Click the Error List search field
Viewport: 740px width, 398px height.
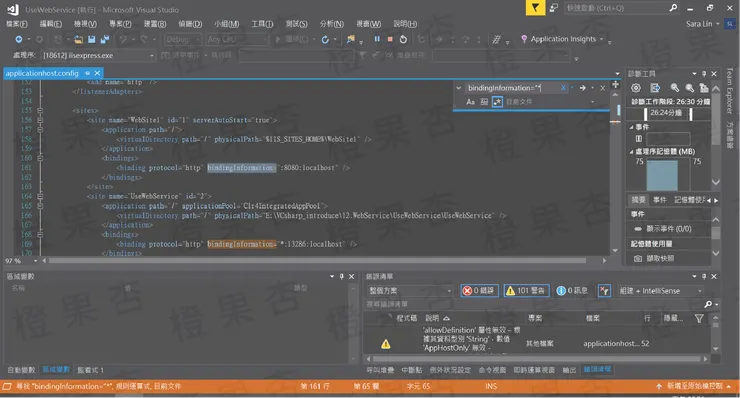(534, 305)
